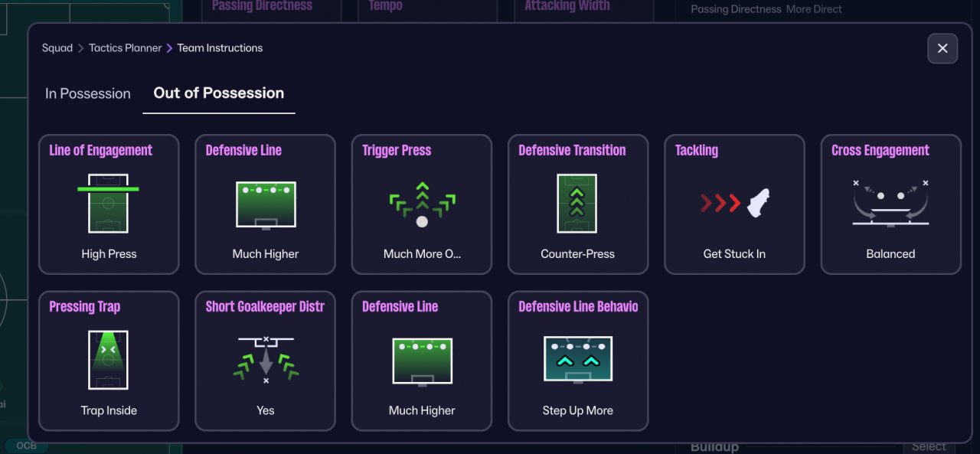Switch to the In Possession tab
The image size is (980, 454).
[x=88, y=93]
